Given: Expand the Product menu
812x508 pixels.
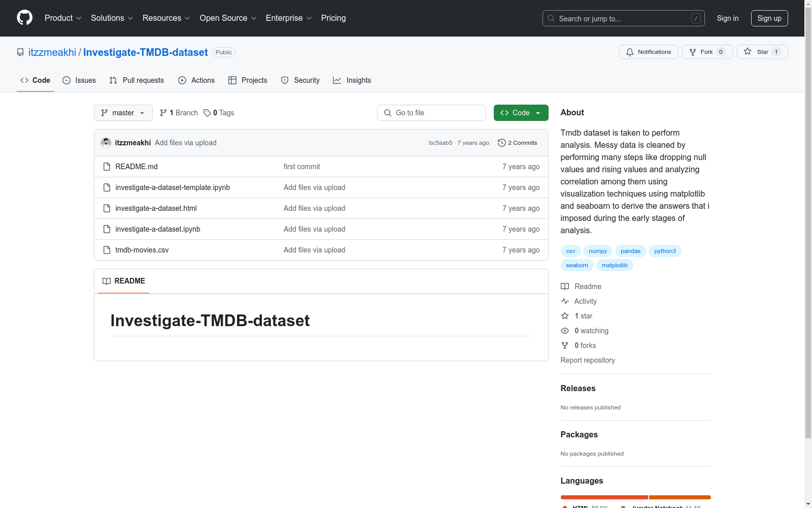Looking at the screenshot, I should 63,18.
